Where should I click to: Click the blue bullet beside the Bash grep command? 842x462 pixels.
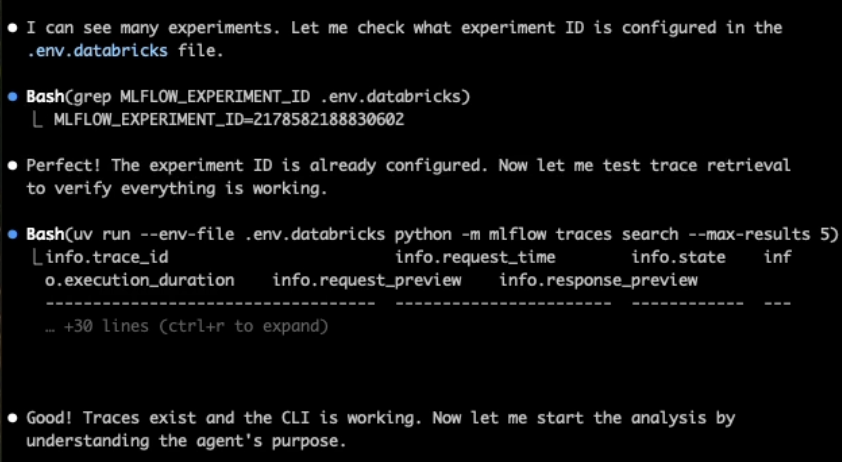point(12,97)
